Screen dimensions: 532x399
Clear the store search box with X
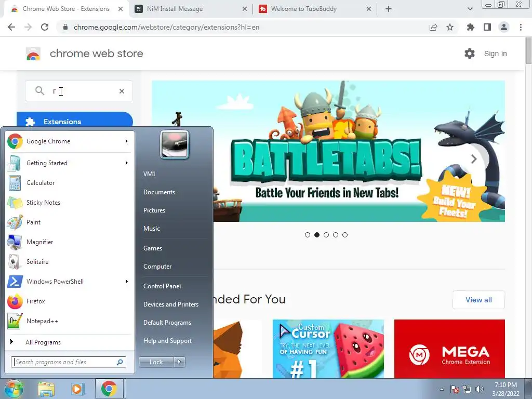click(x=122, y=91)
